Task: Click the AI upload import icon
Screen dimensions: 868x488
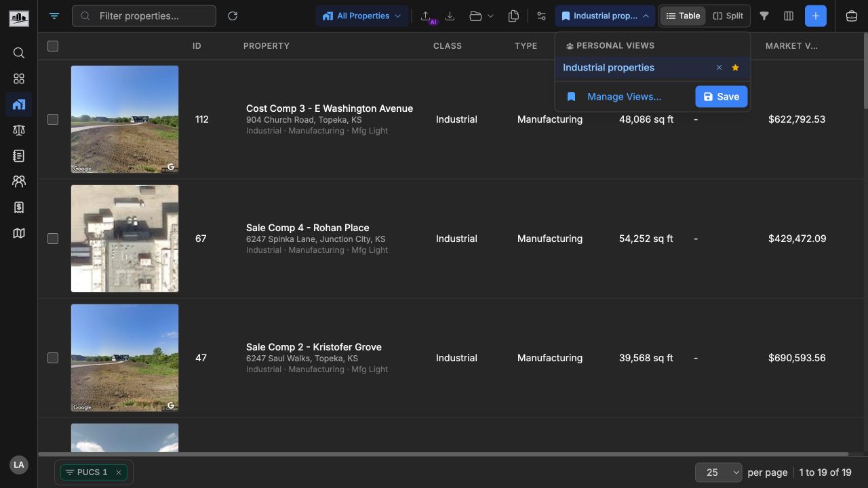Action: click(x=427, y=16)
